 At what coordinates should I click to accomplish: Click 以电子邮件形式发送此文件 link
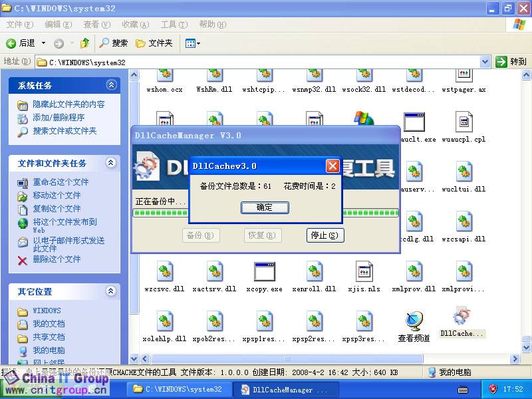[68, 244]
